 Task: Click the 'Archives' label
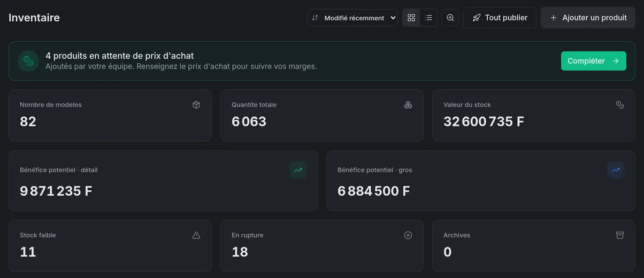(457, 235)
